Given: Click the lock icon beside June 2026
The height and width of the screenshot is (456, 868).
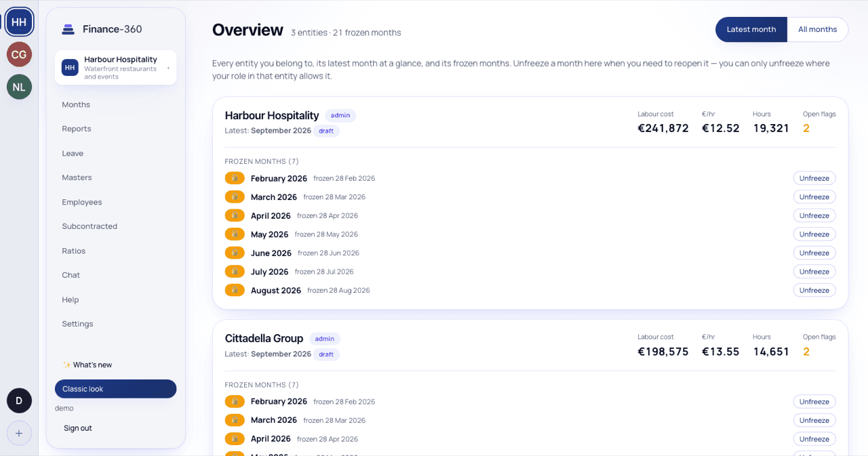Looking at the screenshot, I should tap(235, 253).
